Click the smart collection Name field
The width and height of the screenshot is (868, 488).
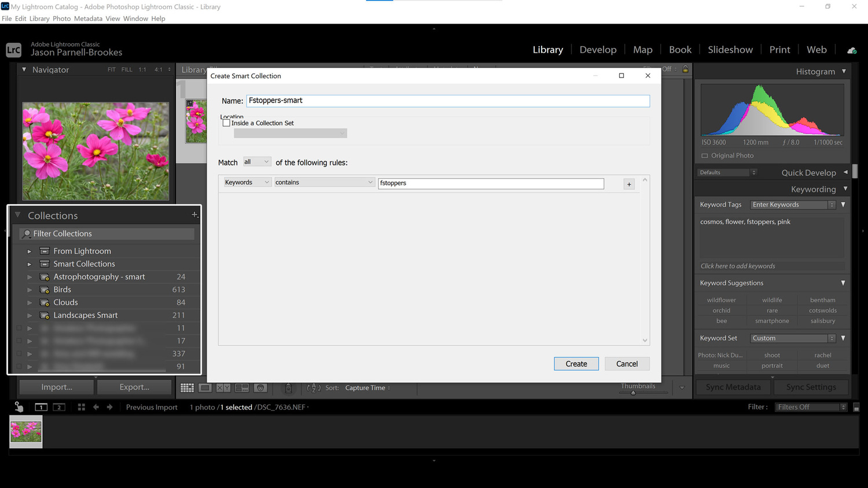[448, 101]
